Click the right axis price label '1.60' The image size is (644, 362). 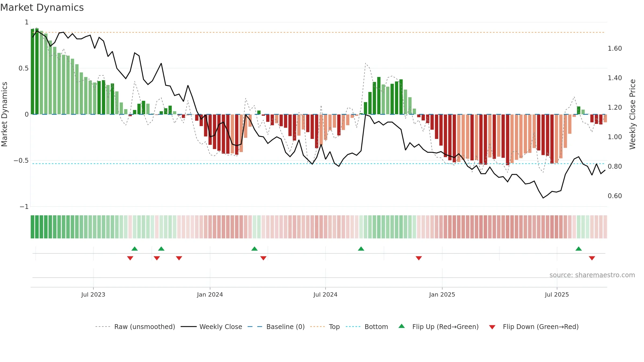point(615,49)
